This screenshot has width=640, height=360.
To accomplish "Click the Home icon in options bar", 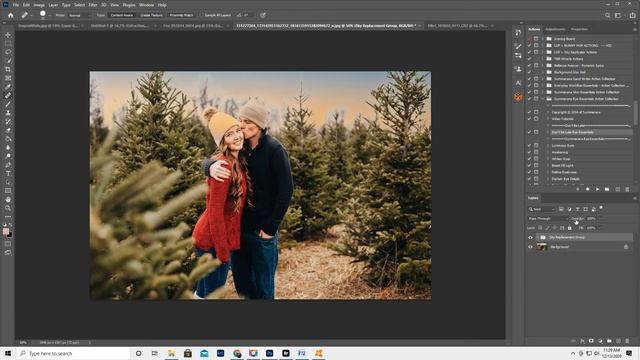I will click(x=11, y=15).
